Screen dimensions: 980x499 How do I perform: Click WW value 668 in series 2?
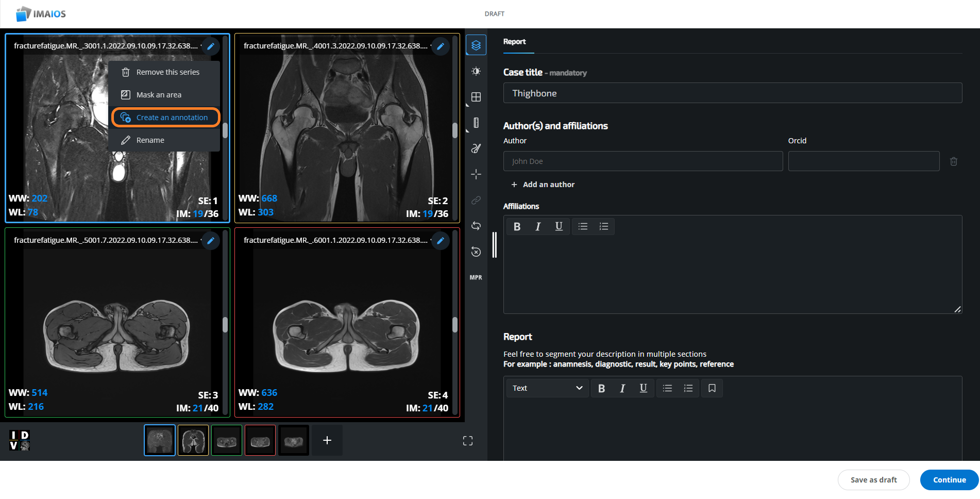click(269, 198)
